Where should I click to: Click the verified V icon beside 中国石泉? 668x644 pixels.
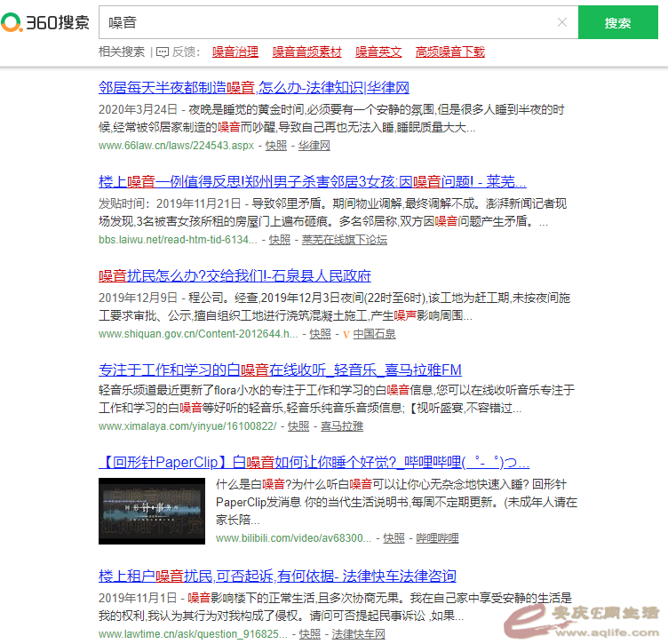coord(346,334)
